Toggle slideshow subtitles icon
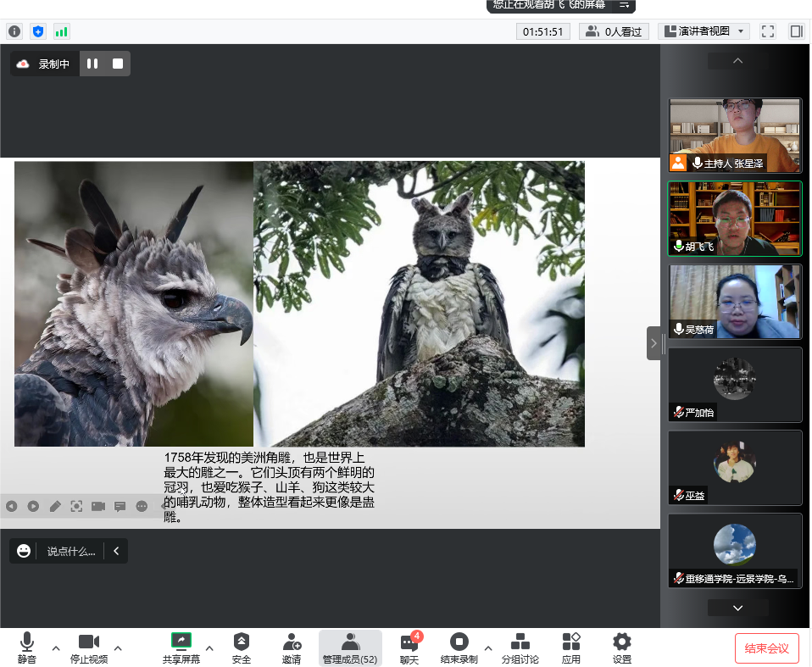This screenshot has height=667, width=812. 120,506
